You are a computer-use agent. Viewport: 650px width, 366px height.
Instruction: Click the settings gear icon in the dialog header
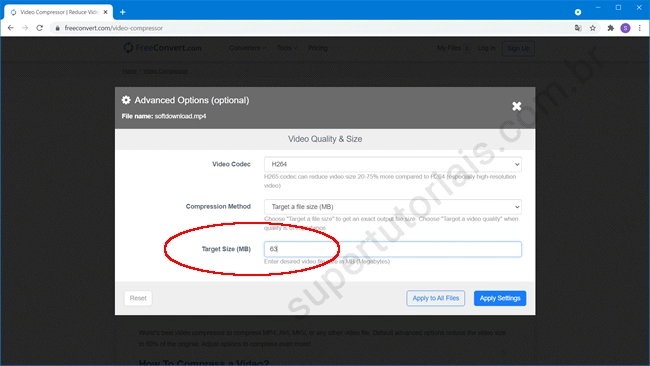(126, 100)
